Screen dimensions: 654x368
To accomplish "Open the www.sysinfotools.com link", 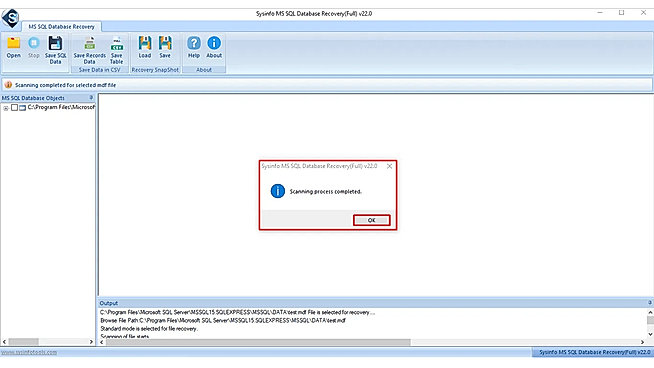I will tap(29, 352).
